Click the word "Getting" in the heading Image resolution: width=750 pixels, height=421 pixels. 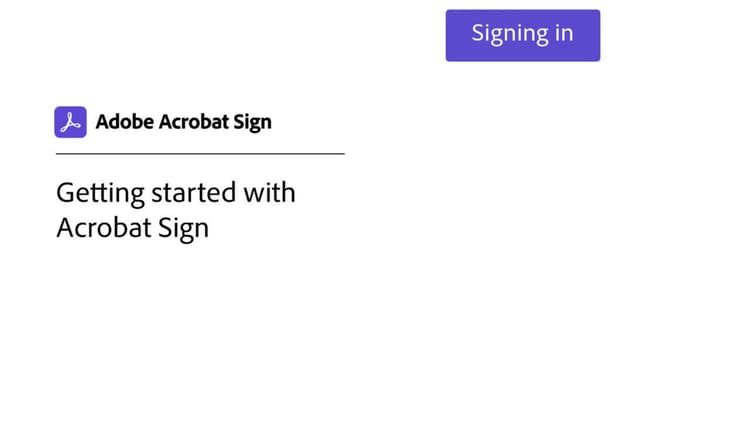tap(92, 192)
